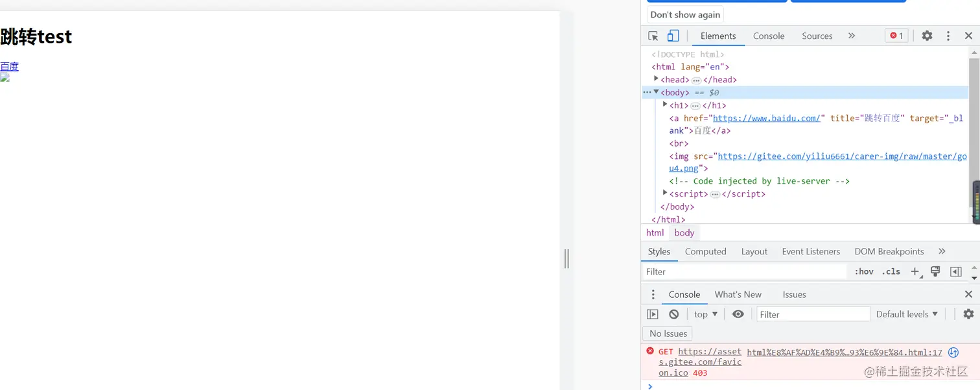Viewport: 980px width, 390px height.
Task: Toggle the :hov element state button
Action: [864, 271]
